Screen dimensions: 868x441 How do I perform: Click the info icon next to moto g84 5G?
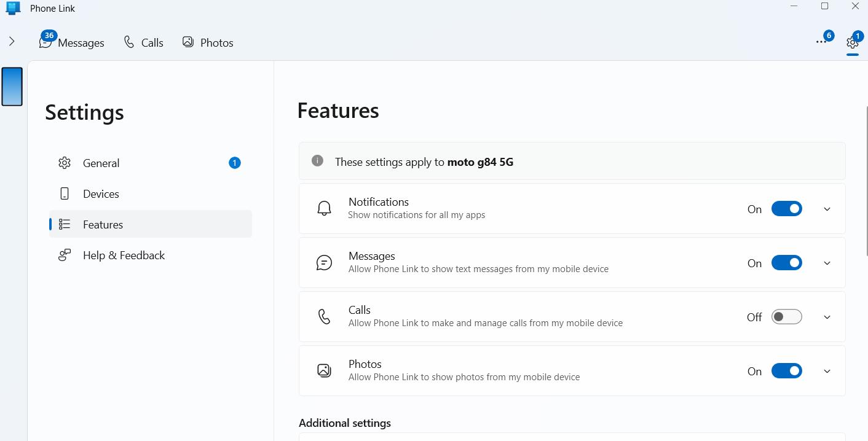(317, 160)
